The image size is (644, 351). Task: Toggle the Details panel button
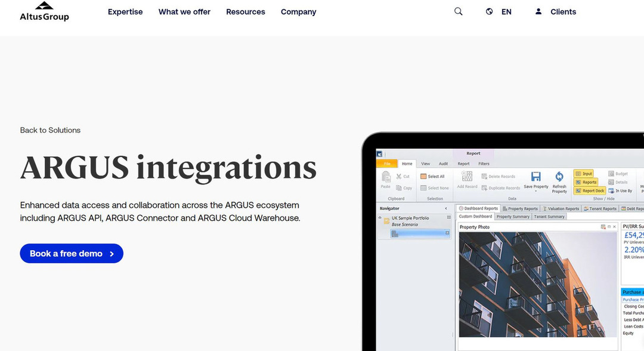pyautogui.click(x=618, y=182)
